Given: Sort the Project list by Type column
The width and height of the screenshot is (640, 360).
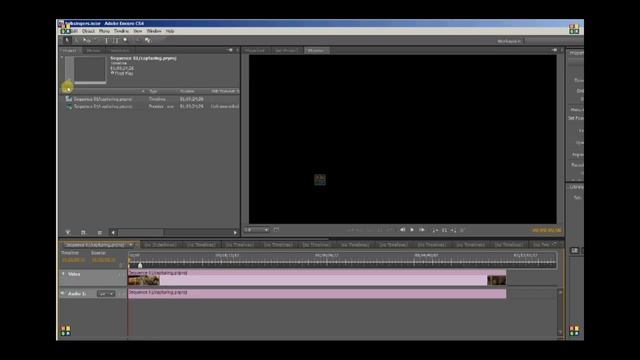Looking at the screenshot, I should 153,91.
